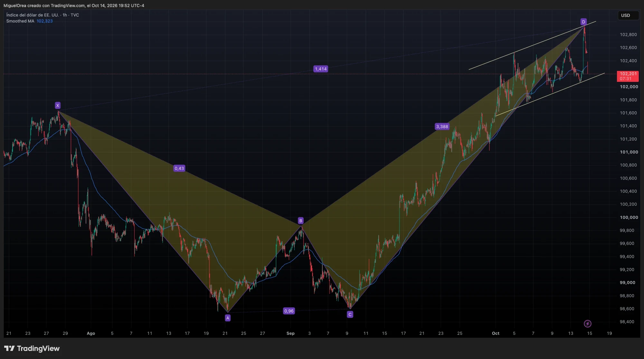644x359 pixels.
Task: Select the pattern point C label
Action: (350, 315)
